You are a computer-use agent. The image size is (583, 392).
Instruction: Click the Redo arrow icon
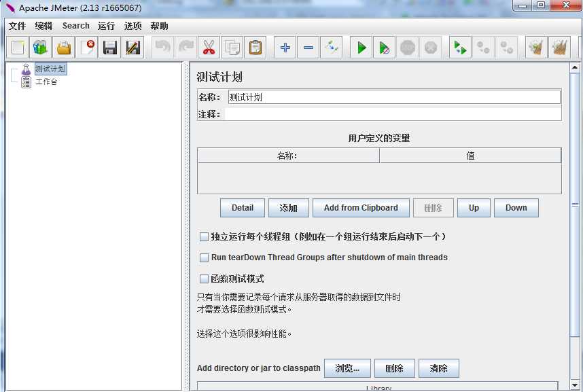pyautogui.click(x=186, y=48)
